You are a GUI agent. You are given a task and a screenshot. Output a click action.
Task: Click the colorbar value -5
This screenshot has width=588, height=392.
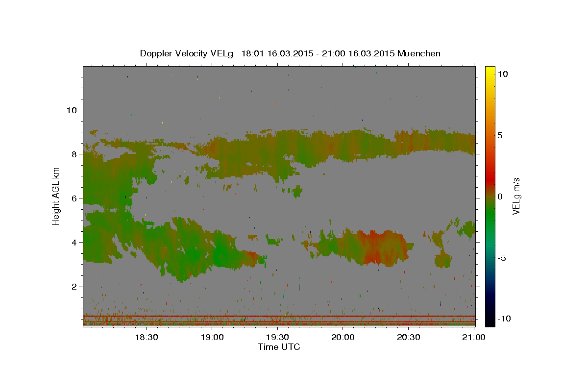coord(501,258)
